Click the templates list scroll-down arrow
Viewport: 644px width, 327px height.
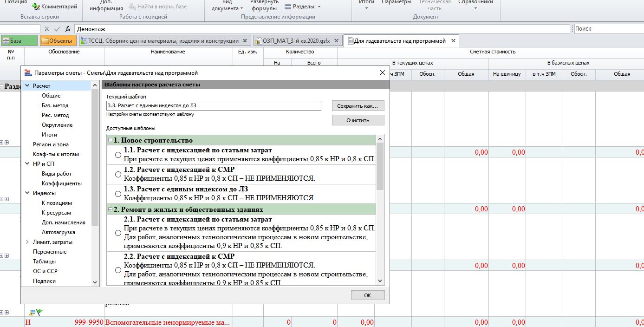380,281
